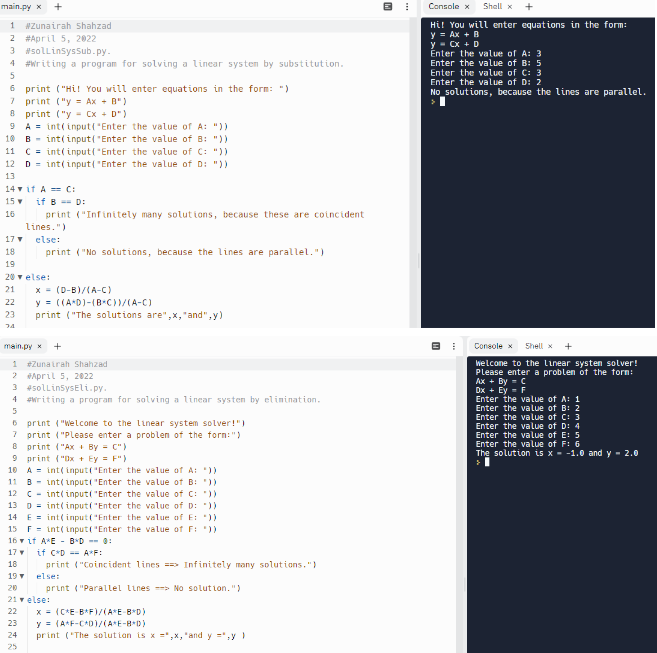
Task: Open the three-dot menu in bottom editor
Action: 453,346
